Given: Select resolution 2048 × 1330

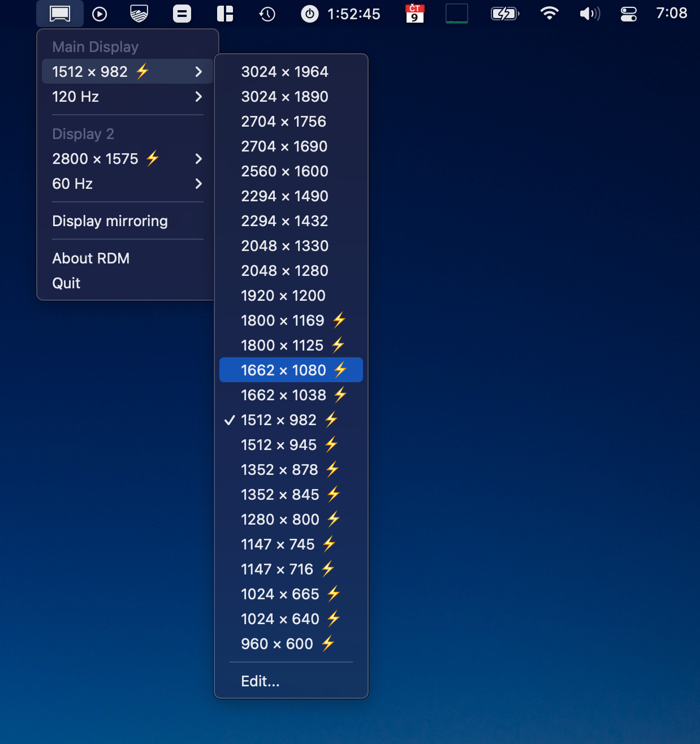Looking at the screenshot, I should pyautogui.click(x=291, y=246).
